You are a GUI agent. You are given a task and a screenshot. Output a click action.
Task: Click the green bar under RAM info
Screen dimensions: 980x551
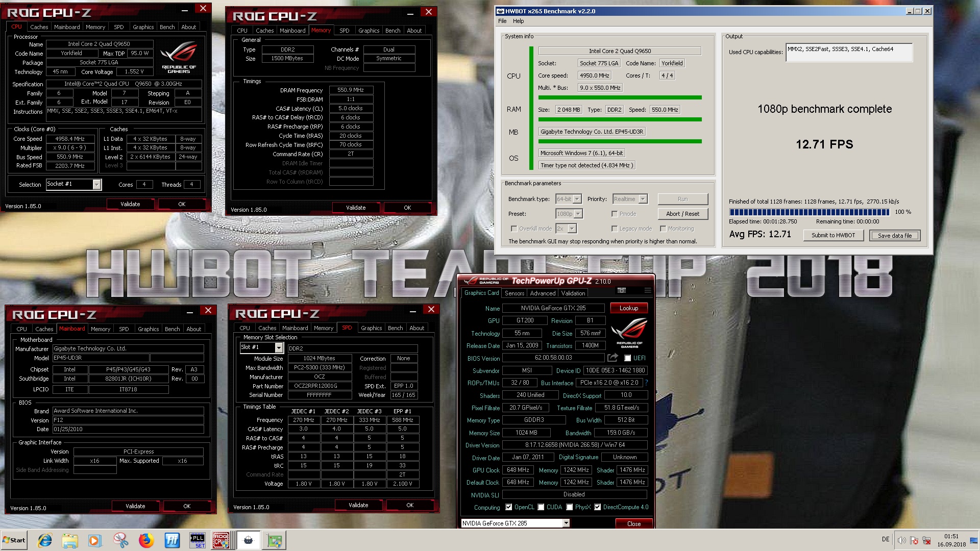coord(620,119)
